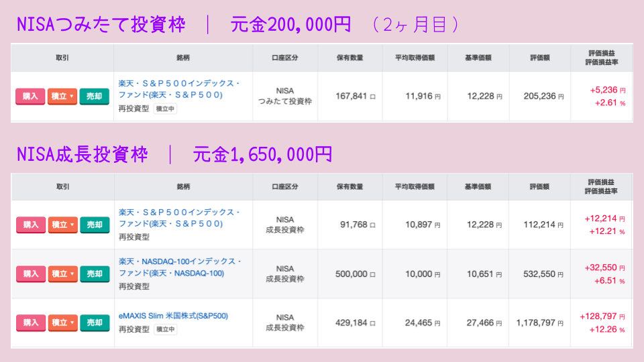Click 積立中 badge under eMAXIS Slim fund
The height and width of the screenshot is (362, 644).
166,329
